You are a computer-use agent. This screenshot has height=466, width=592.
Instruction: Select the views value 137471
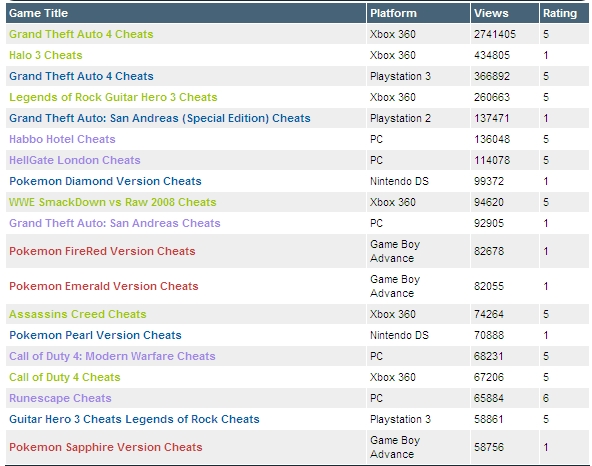click(x=492, y=118)
